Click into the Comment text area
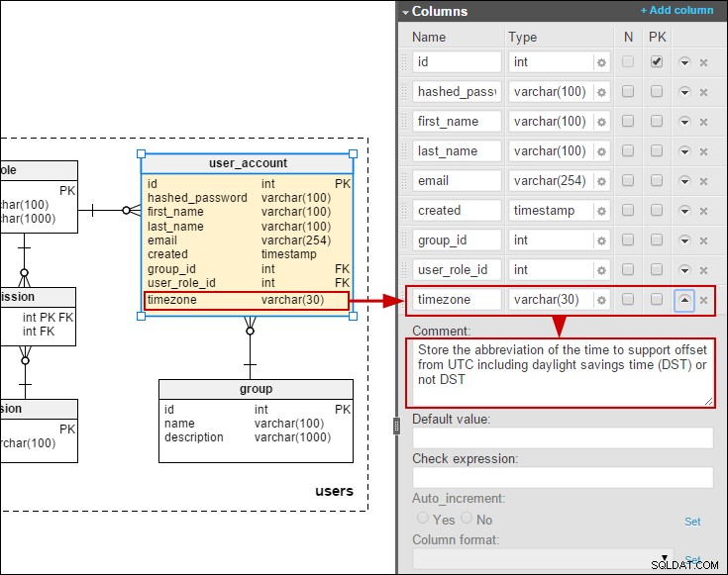 pyautogui.click(x=561, y=373)
